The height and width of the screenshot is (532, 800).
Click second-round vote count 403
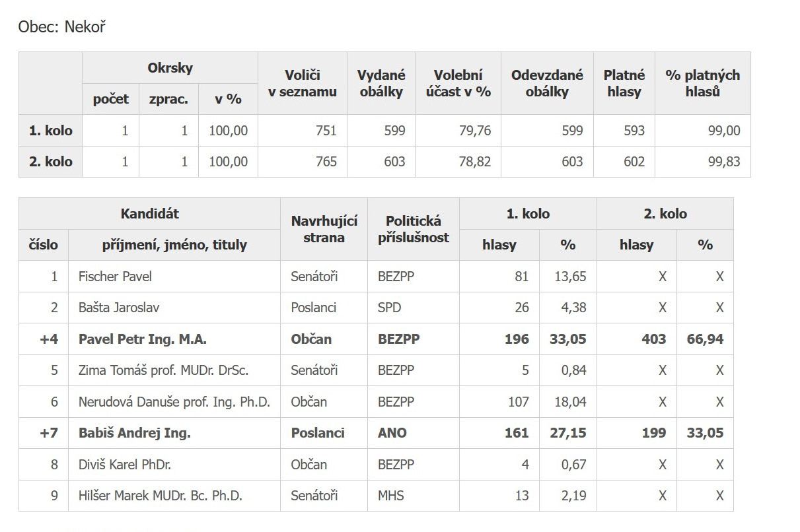tap(653, 339)
